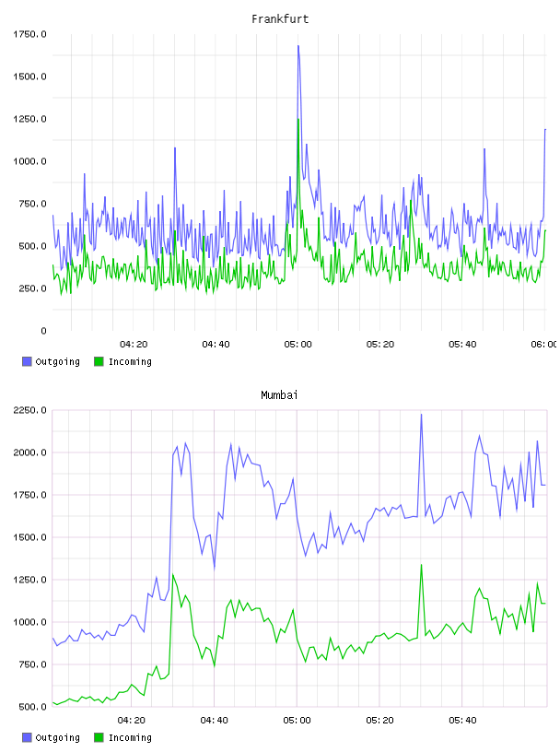Click the 250.0 y-axis label on the Frankfurt chart
This screenshot has width=560, height=752.
[x=32, y=288]
